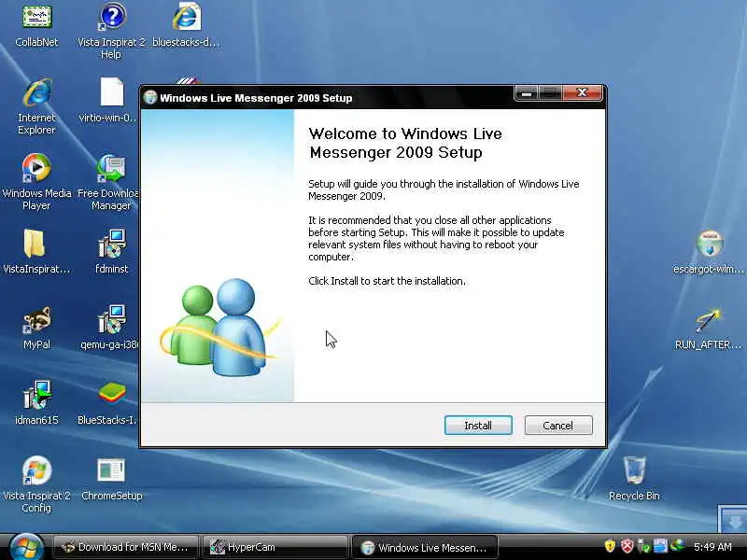The image size is (747, 560).
Task: Select the Windows Media Player shortcut
Action: tap(36, 182)
